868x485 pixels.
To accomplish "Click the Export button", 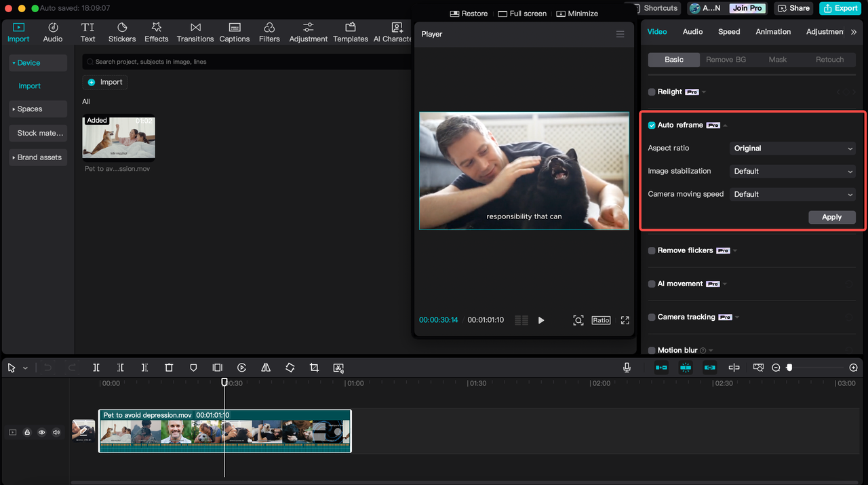I will (x=841, y=8).
